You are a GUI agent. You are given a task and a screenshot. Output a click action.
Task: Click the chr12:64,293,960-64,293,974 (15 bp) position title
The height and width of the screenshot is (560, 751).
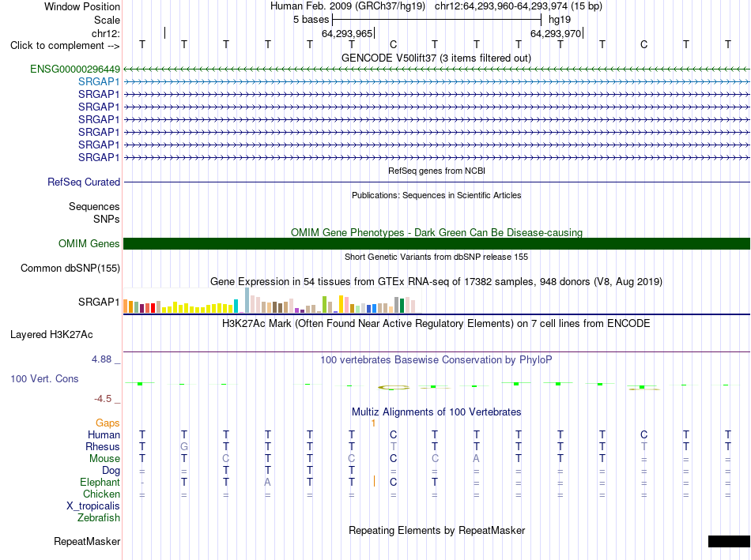coord(519,6)
